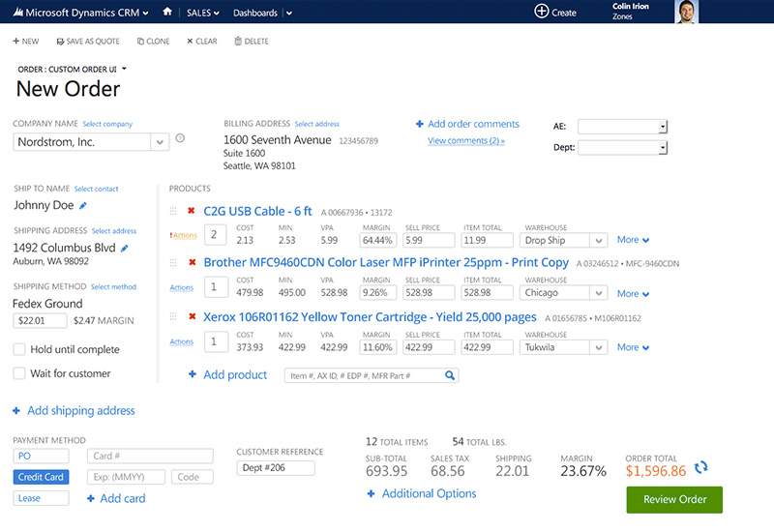Click the Customer Reference Dept #206 field
Screen dimensions: 774x532
(x=276, y=468)
